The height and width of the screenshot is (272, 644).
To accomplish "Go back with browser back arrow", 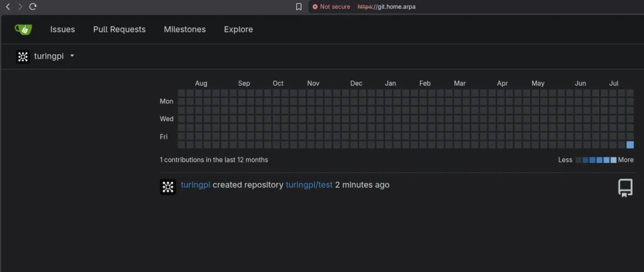I will point(8,6).
